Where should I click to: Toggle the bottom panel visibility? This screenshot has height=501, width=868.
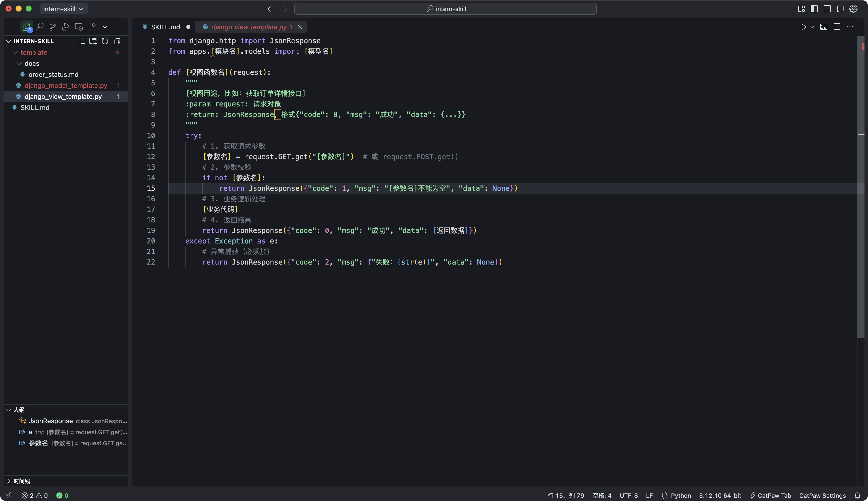tap(827, 9)
